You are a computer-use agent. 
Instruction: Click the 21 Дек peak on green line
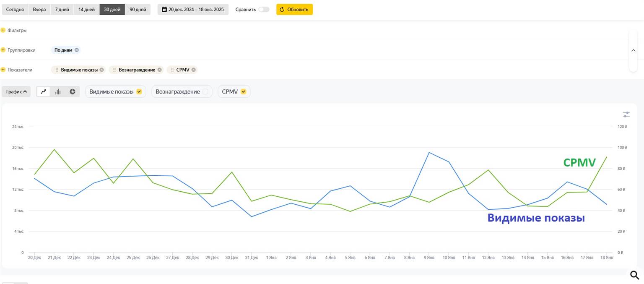pyautogui.click(x=54, y=149)
